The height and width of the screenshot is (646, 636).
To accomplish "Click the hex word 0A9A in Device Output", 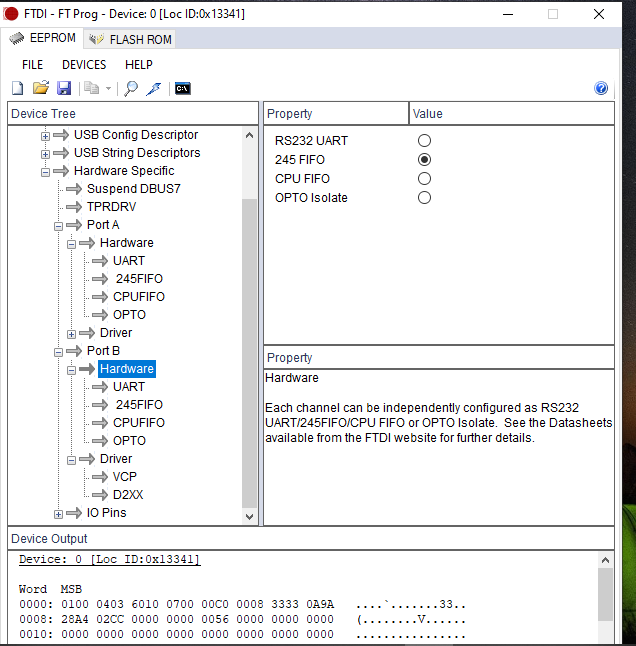I will (320, 604).
